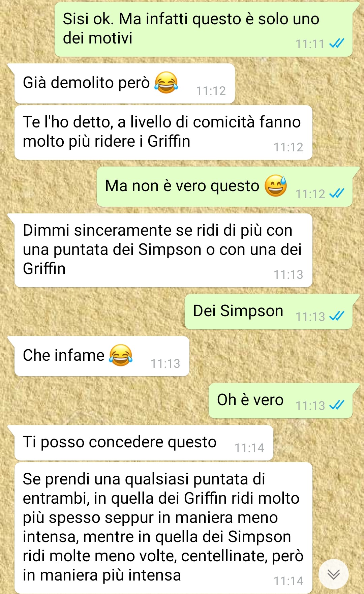The image size is (364, 594).
Task: Tap the 11:13 timestamp on 'Dimmi sinceramente' message
Action: pyautogui.click(x=289, y=275)
